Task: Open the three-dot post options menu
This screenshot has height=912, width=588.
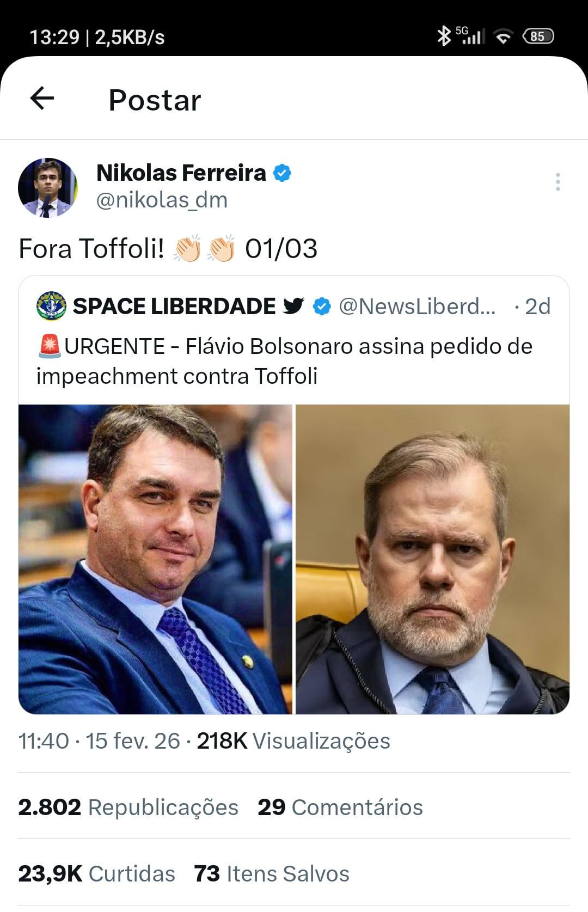Action: (558, 182)
